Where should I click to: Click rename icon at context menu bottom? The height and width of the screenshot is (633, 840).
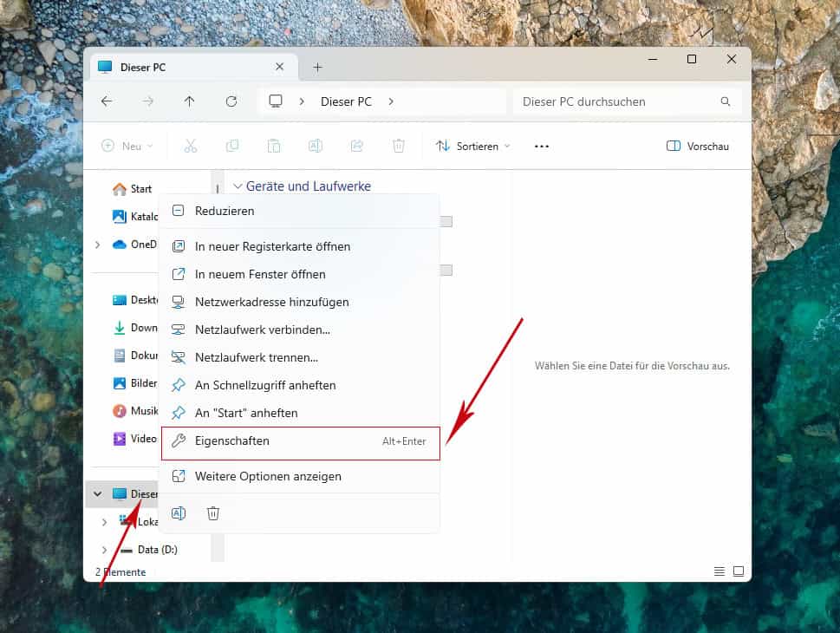click(x=179, y=513)
